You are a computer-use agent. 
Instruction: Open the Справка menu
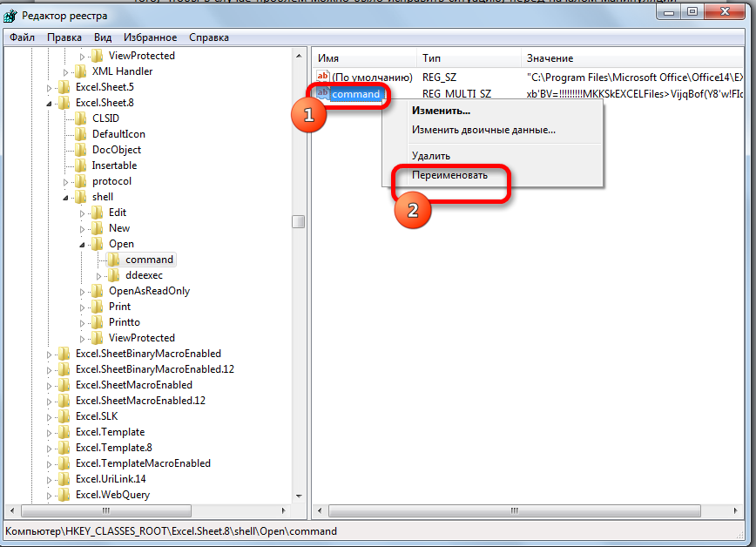point(209,37)
